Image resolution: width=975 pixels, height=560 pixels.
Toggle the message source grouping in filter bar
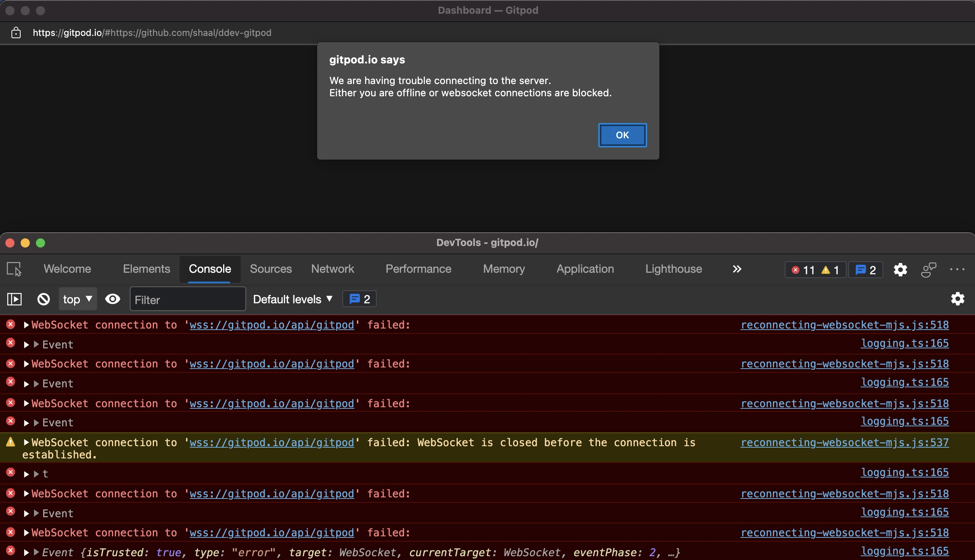[x=359, y=299]
